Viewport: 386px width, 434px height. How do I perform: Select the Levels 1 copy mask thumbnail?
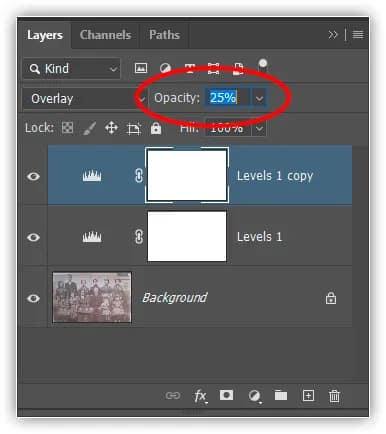point(187,175)
